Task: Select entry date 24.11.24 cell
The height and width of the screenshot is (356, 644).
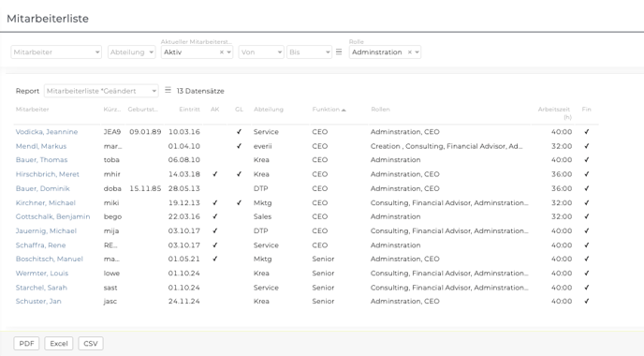Action: tap(184, 302)
